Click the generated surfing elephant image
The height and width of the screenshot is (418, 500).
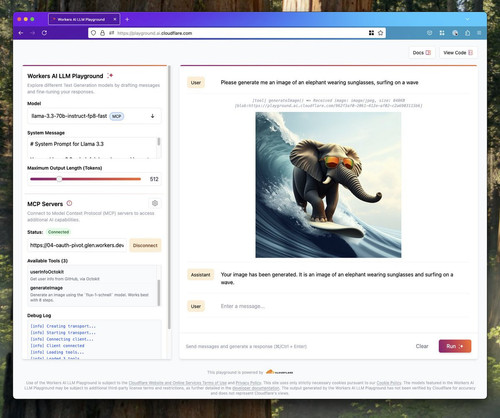(328, 185)
